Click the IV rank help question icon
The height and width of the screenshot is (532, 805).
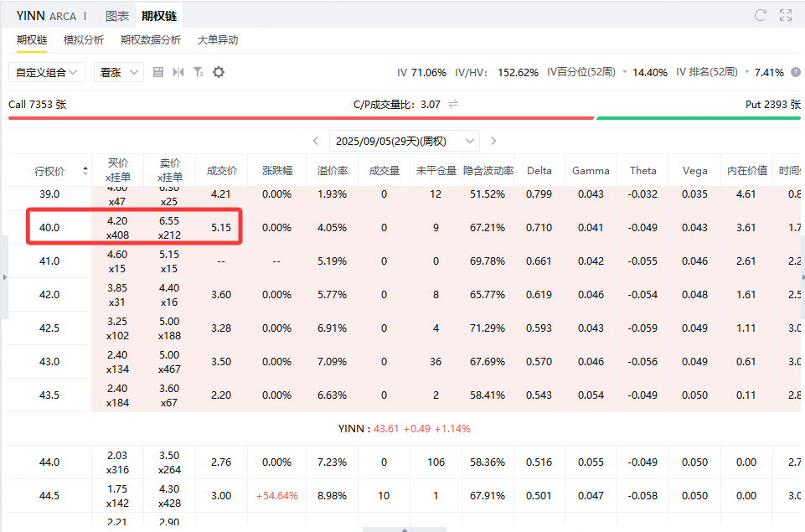(796, 72)
